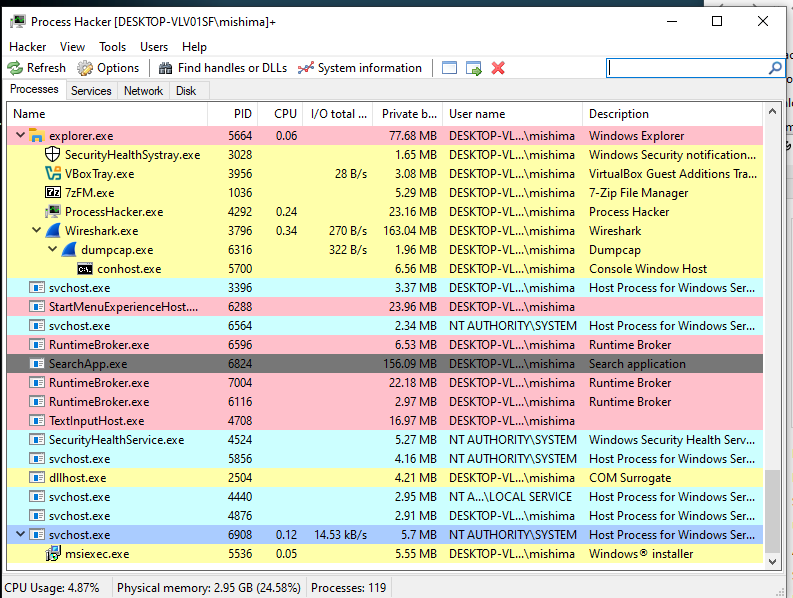This screenshot has height=598, width=793.
Task: Click the ProcessHacker.exe row icon
Action: (x=53, y=212)
